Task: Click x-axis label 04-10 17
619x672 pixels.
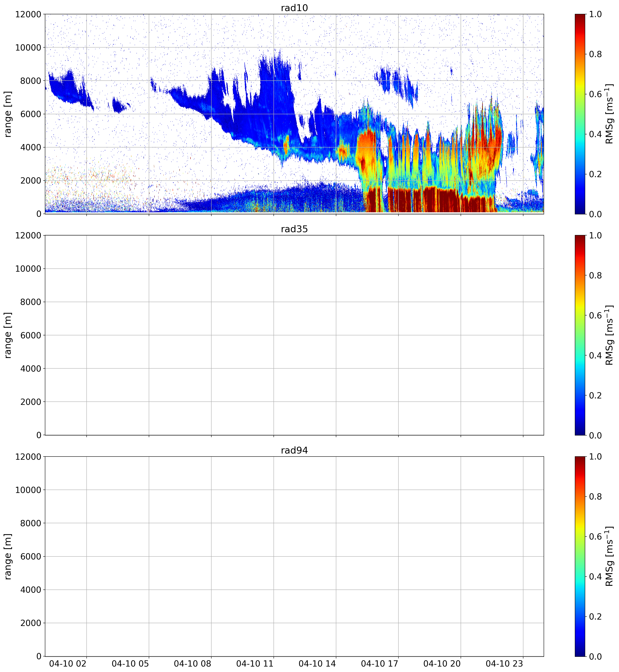Action: coord(379,664)
